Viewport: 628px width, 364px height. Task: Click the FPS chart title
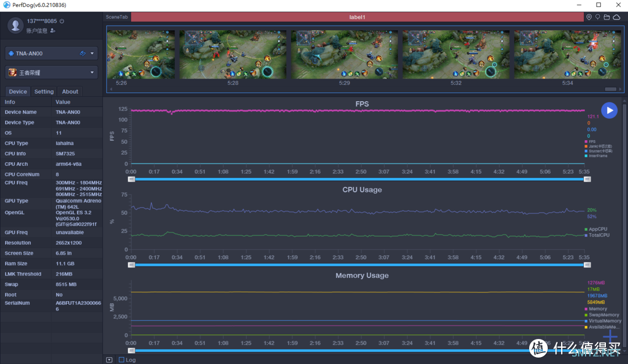tap(362, 104)
